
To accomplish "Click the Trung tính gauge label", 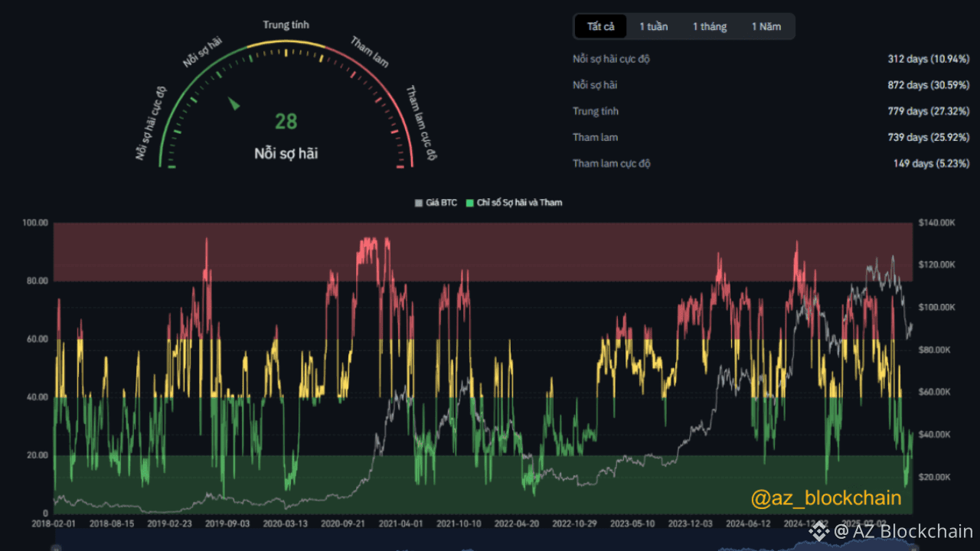I will tap(286, 25).
